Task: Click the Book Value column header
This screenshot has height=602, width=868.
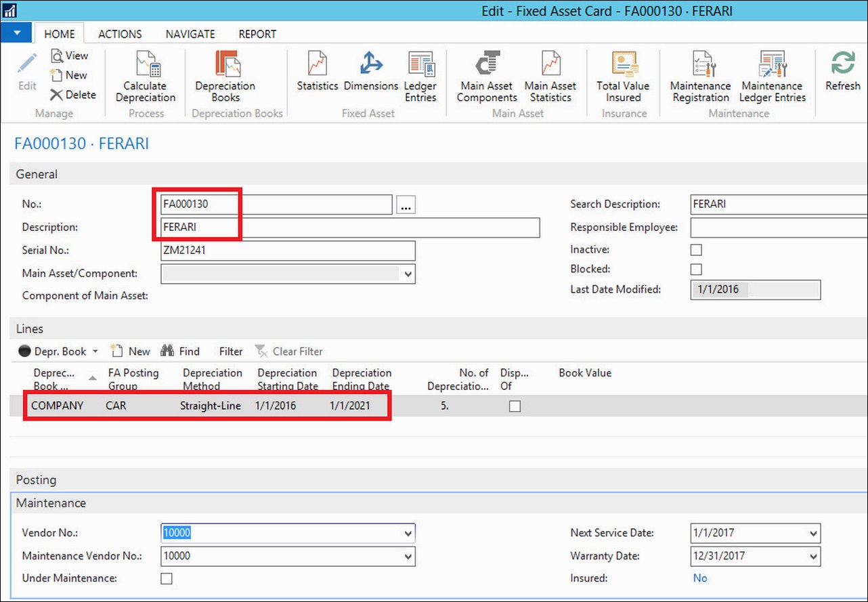Action: click(x=585, y=373)
